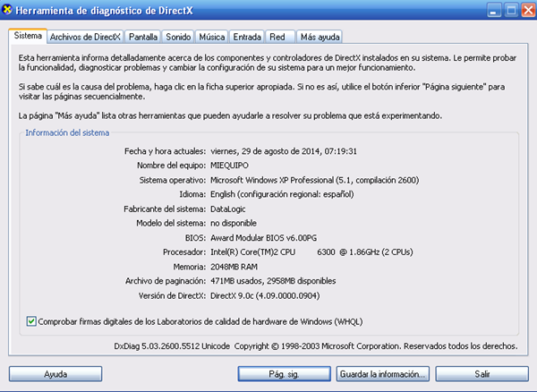Screen dimensions: 537x392
Task: Click 'Nombre del equipo:' label
Action: coord(172,166)
